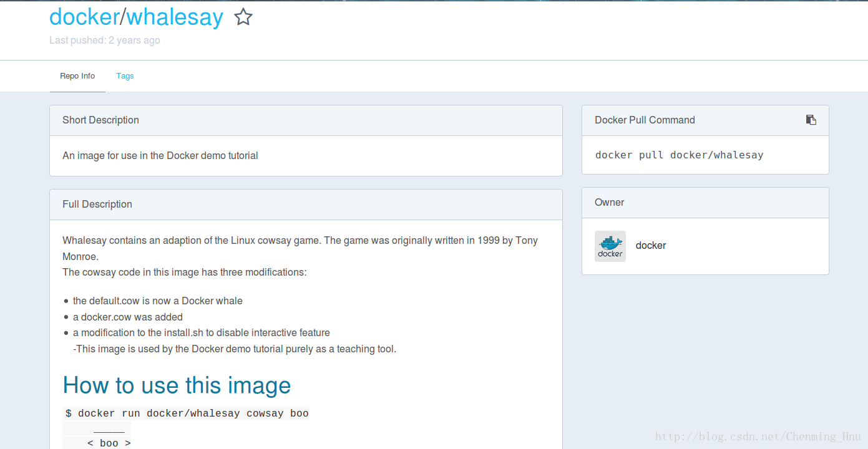This screenshot has height=449, width=868.
Task: Click the Last pushed: 2 years ago text
Action: pyautogui.click(x=105, y=41)
